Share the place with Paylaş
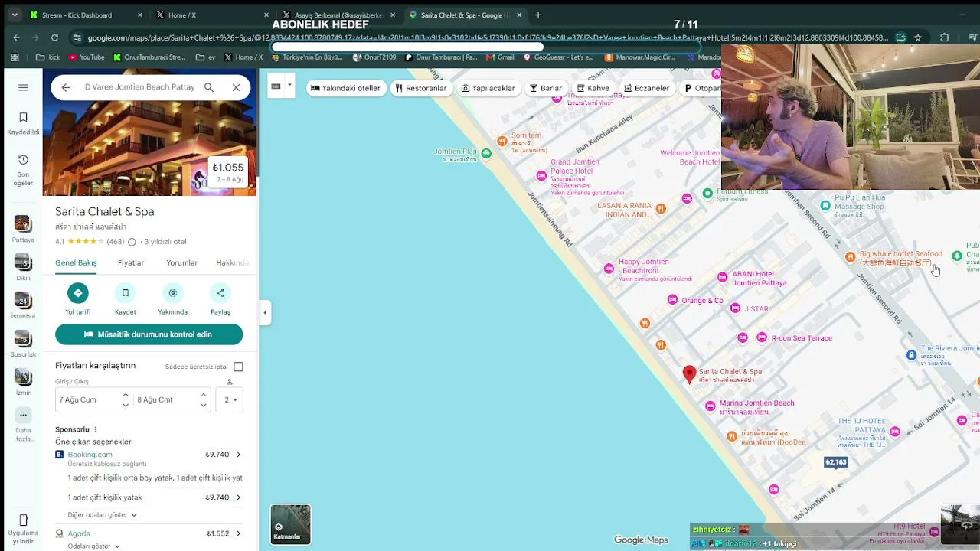The width and height of the screenshot is (980, 551). 220,298
